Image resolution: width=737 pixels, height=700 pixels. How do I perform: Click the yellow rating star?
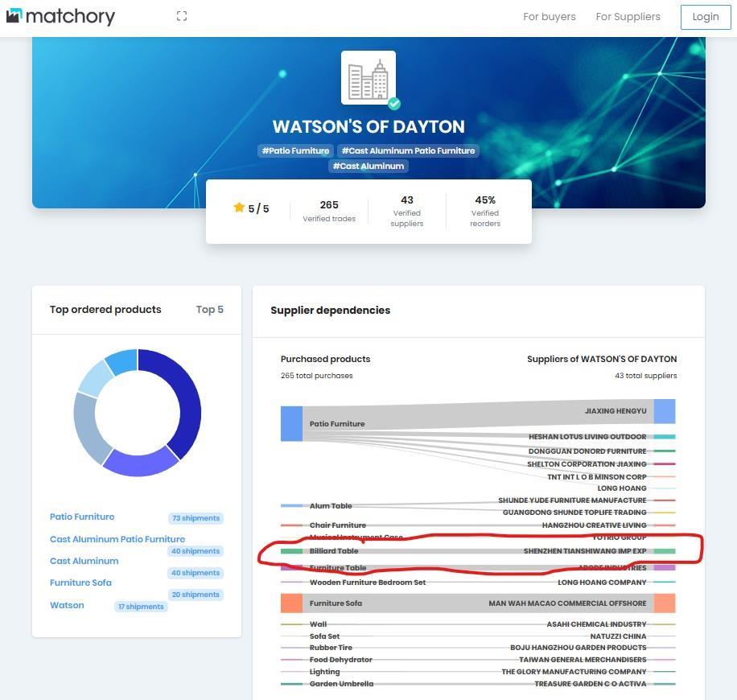239,208
